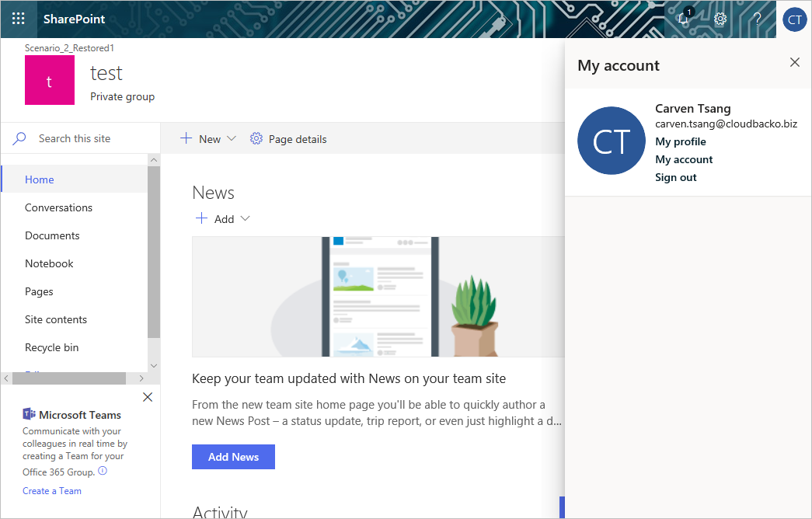
Task: Open the test site title
Action: pos(106,74)
